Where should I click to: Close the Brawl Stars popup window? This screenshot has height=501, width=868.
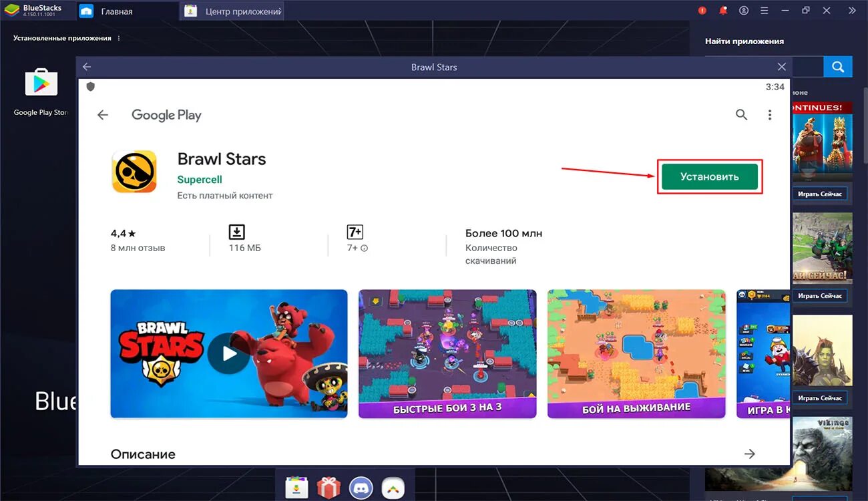coord(782,67)
